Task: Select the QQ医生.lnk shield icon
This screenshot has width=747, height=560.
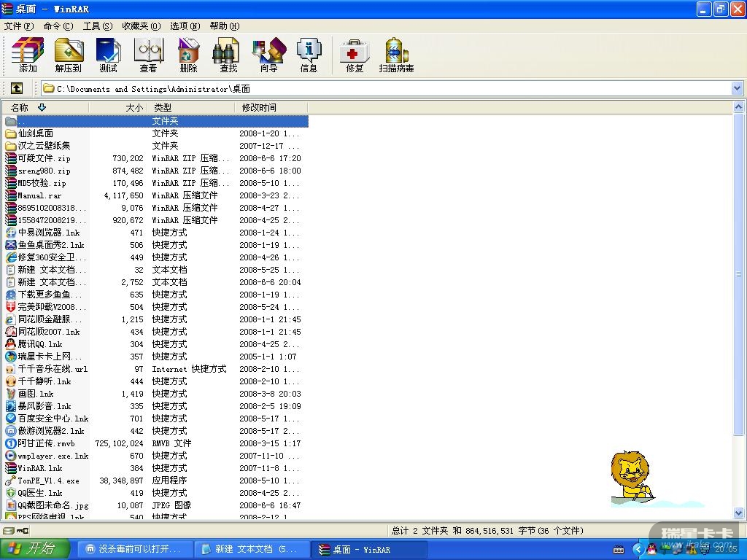Action: 10,492
